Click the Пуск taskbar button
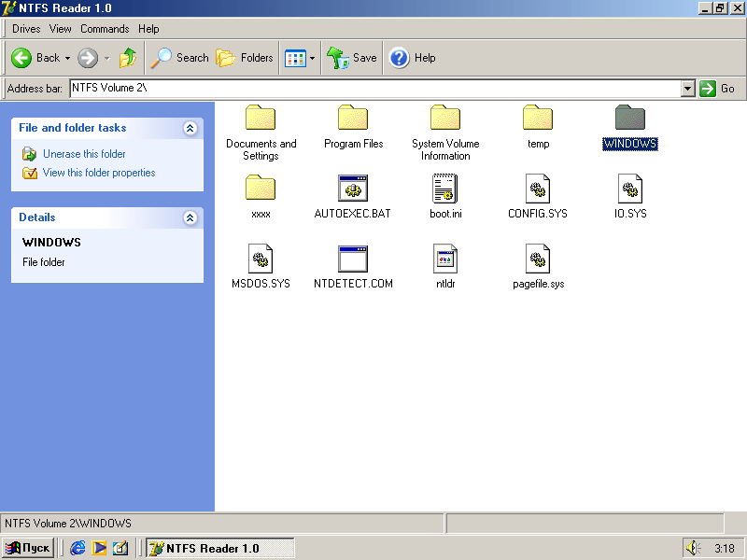747x560 pixels. pos(27,548)
